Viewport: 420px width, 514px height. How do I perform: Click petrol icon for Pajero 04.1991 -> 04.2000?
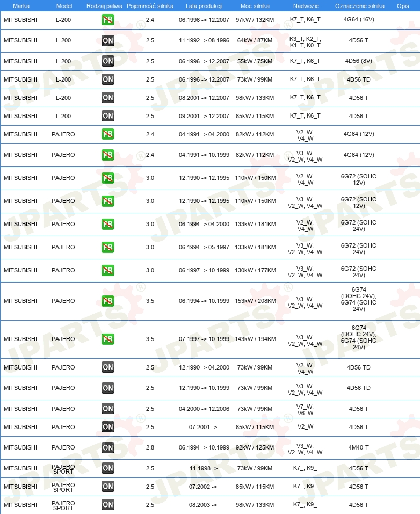(x=107, y=134)
